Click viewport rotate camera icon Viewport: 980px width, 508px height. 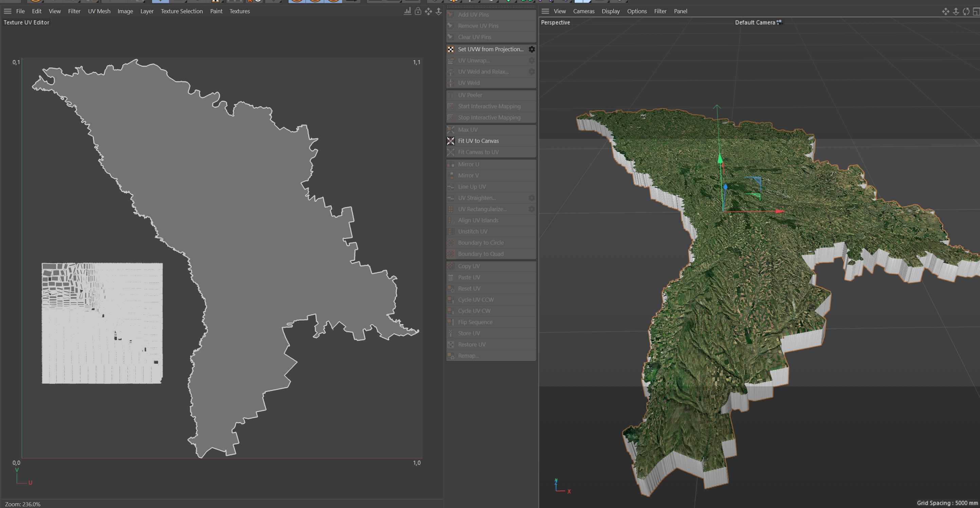pyautogui.click(x=965, y=12)
